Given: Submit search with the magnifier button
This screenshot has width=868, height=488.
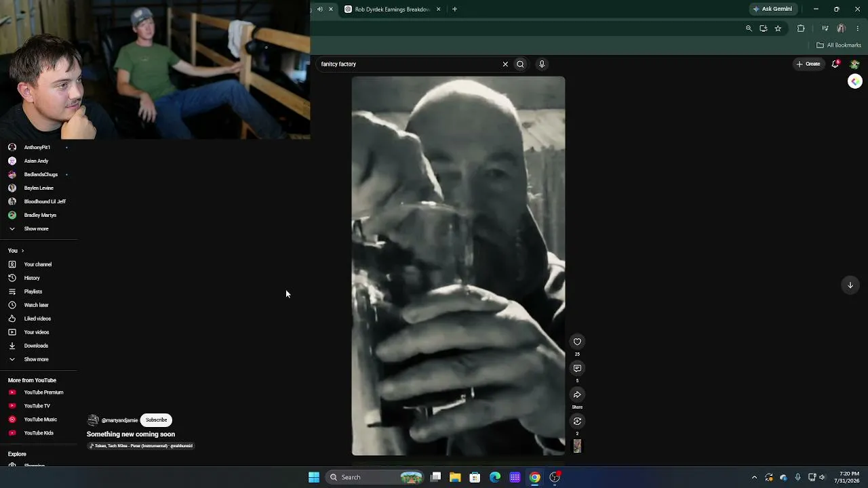Looking at the screenshot, I should 520,64.
